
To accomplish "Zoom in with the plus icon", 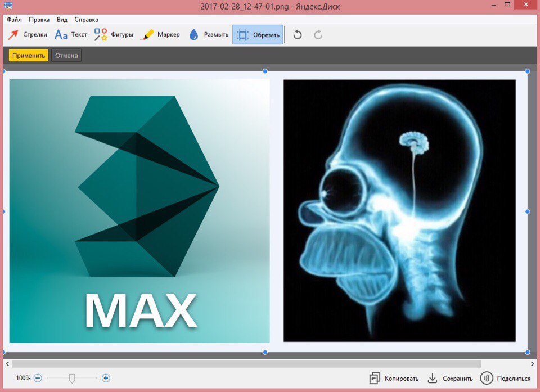I will [106, 378].
